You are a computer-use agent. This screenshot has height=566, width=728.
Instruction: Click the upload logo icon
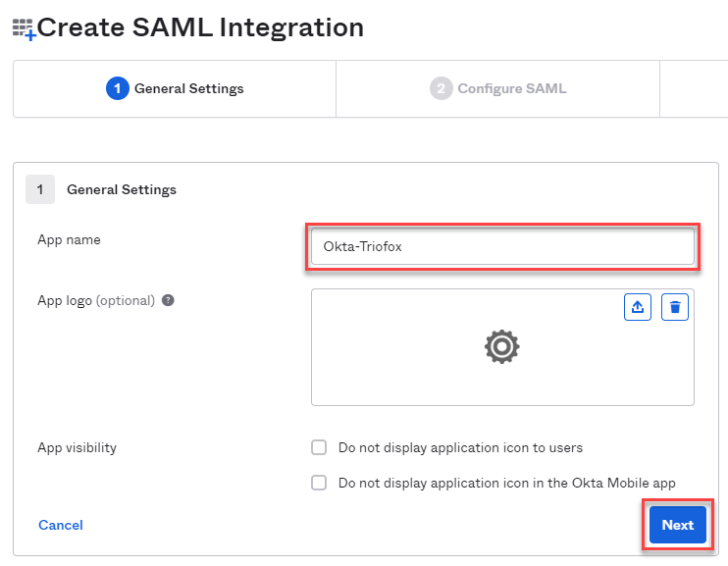click(638, 307)
